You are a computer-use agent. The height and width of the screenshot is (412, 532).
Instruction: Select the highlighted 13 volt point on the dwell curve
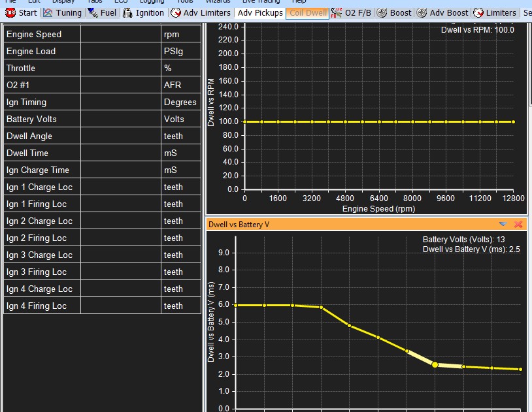(435, 364)
